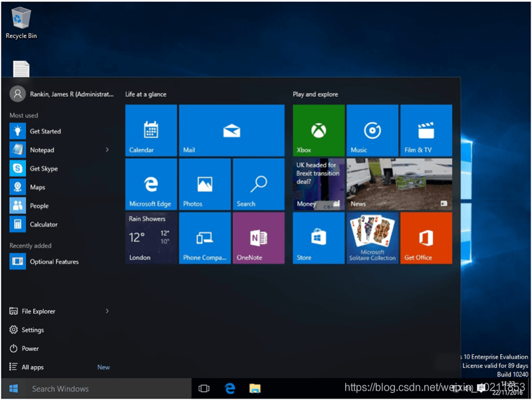Image resolution: width=532 pixels, height=400 pixels.
Task: Click the taskbar clock and date
Action: coord(507,389)
